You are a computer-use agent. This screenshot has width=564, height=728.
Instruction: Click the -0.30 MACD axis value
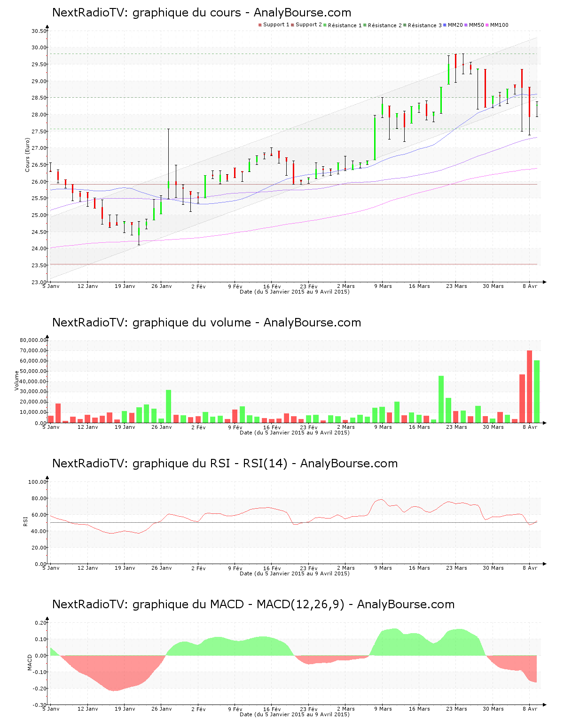[40, 705]
